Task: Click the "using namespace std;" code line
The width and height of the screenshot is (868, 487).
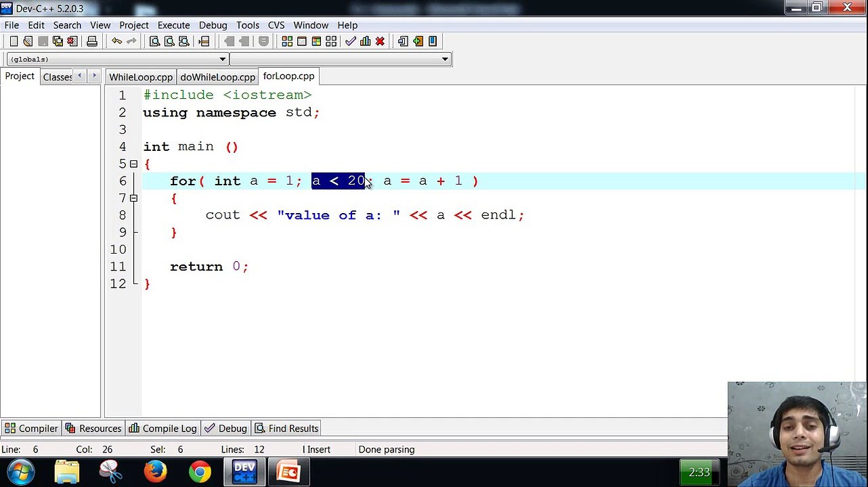Action: coord(232,112)
